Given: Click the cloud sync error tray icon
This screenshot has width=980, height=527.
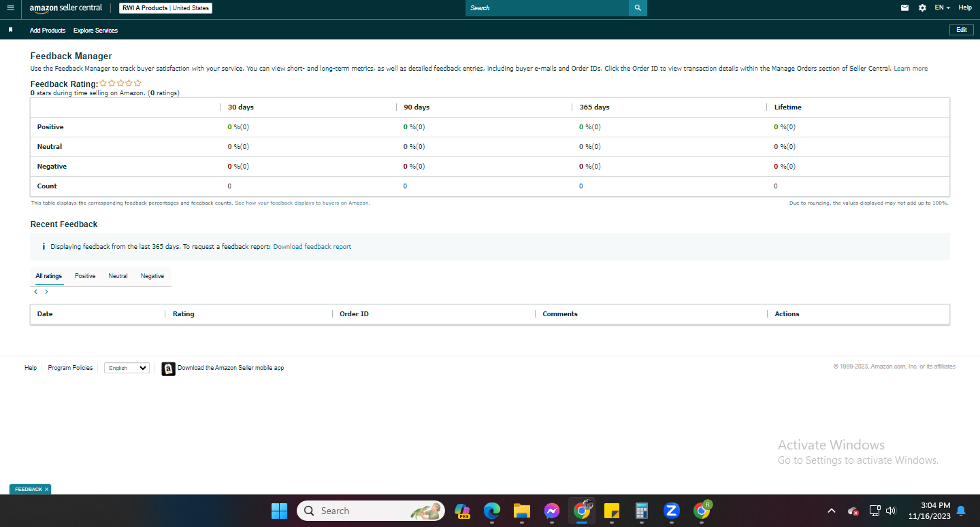Looking at the screenshot, I should tap(853, 511).
